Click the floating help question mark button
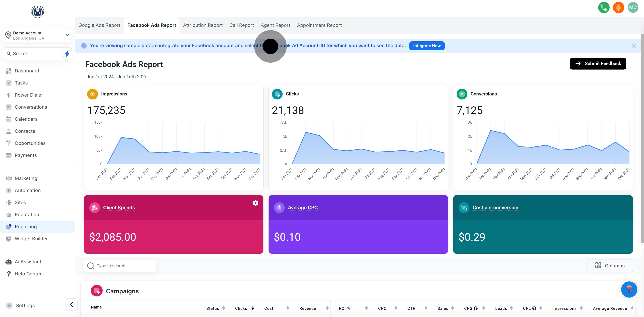The height and width of the screenshot is (317, 644). (629, 290)
